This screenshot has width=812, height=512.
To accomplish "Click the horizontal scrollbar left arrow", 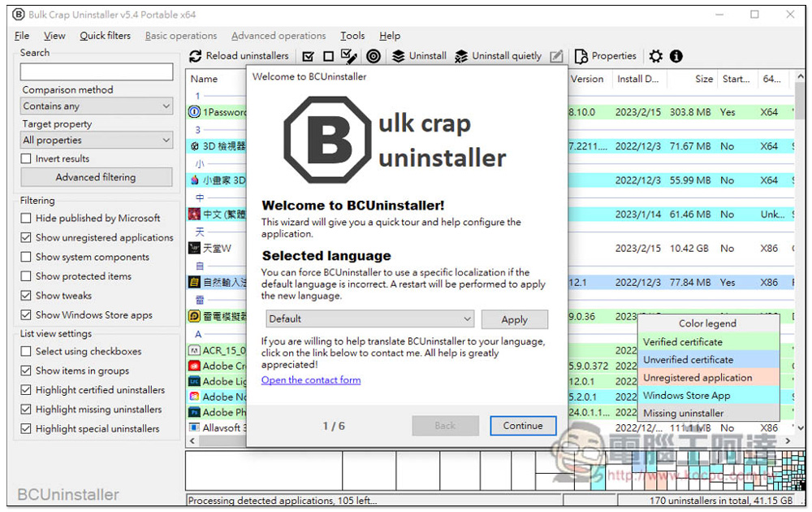I will point(192,441).
